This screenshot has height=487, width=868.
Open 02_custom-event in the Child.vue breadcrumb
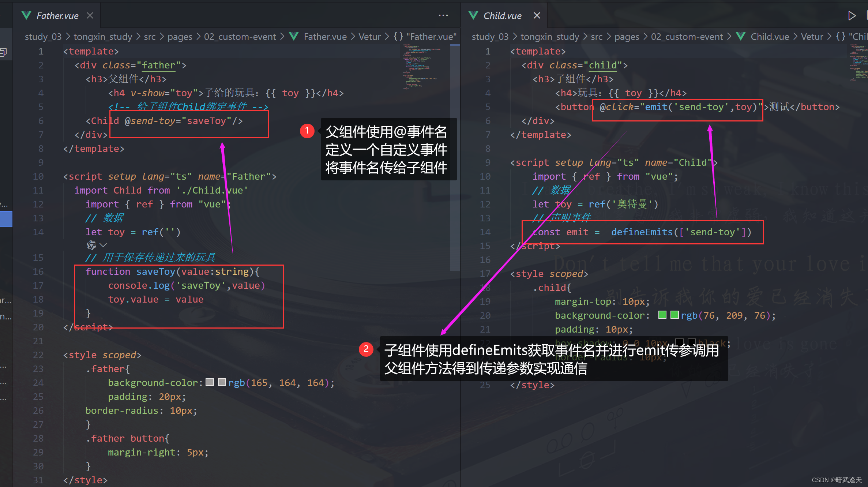(687, 37)
